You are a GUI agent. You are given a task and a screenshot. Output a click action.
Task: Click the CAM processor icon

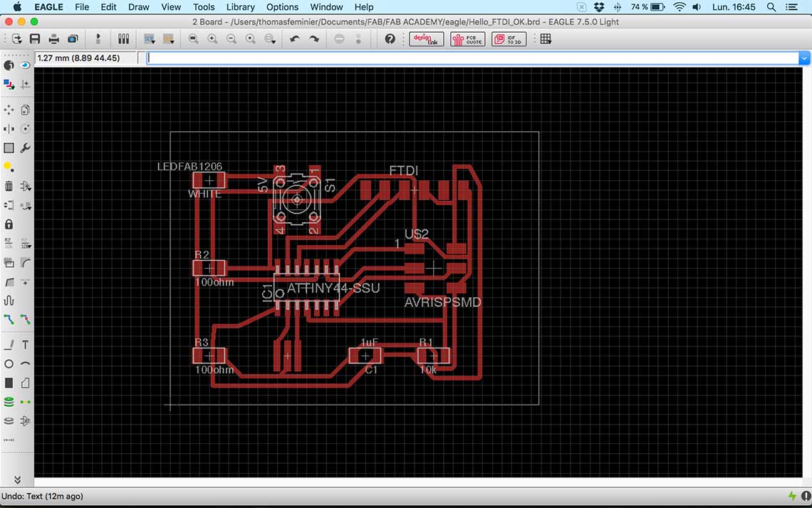pos(73,39)
